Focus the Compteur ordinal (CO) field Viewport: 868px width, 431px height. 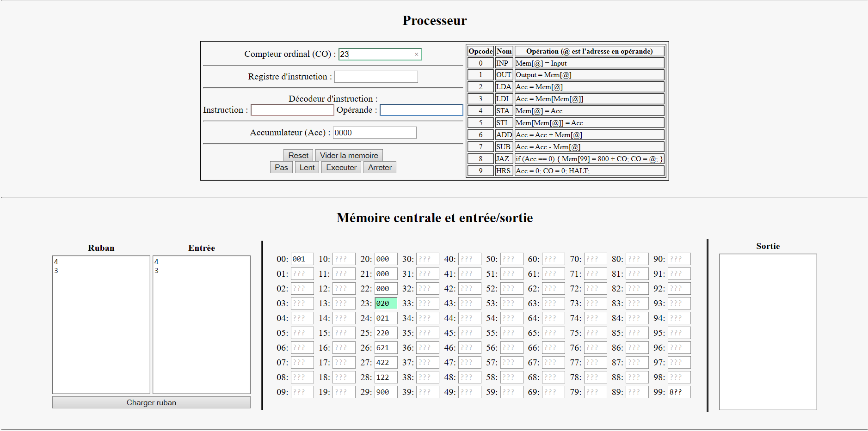point(380,54)
